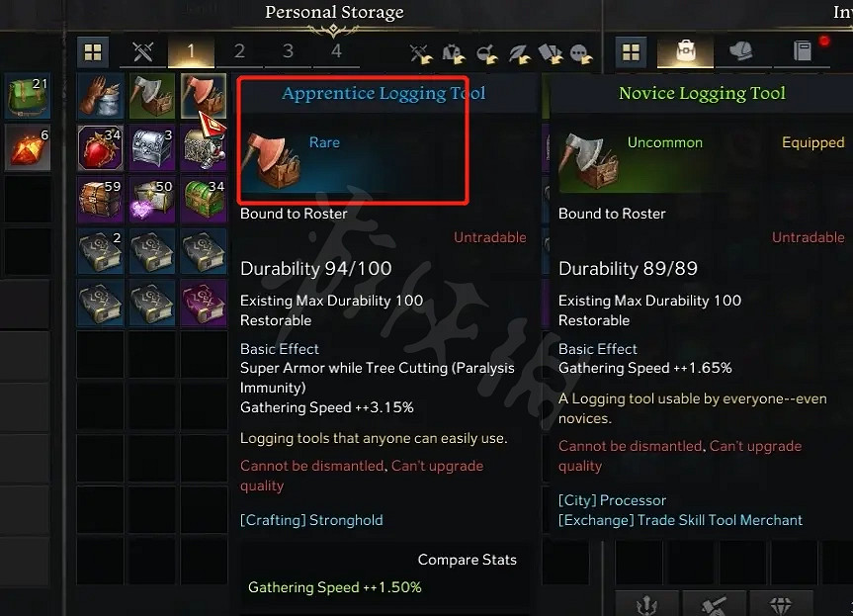This screenshot has height=616, width=853.
Task: Click the [Exchange] Trade Skill Tool Merchant link
Action: pos(681,520)
